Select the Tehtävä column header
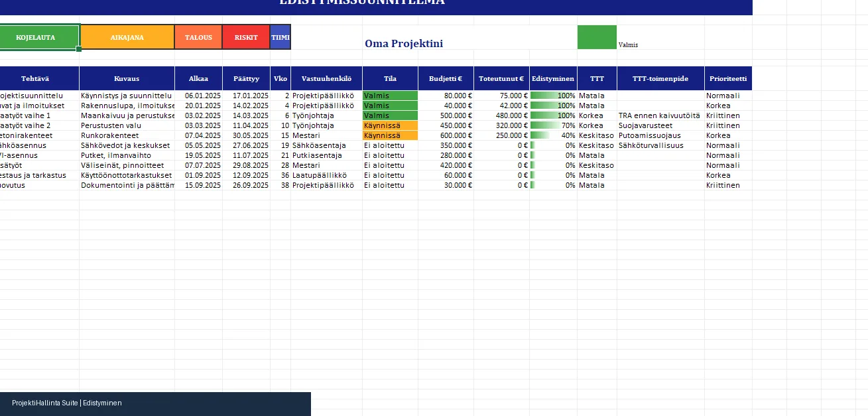The width and height of the screenshot is (868, 416). (x=39, y=78)
